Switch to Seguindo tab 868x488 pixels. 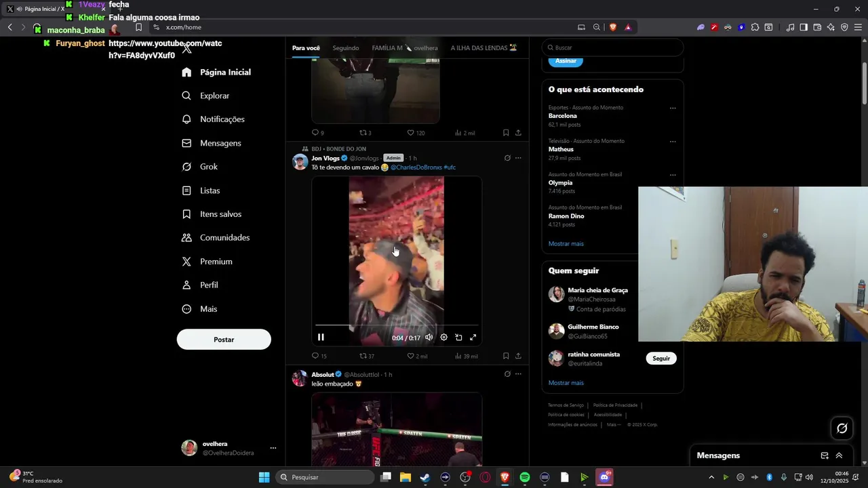click(346, 48)
